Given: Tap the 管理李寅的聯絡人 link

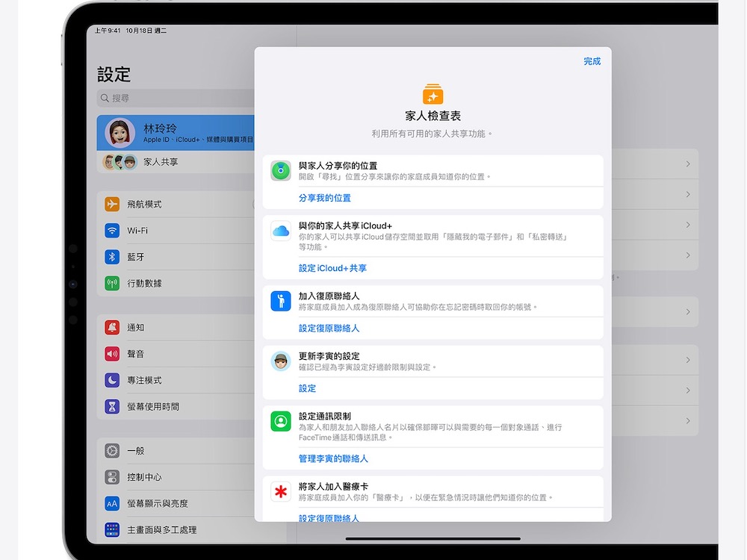Looking at the screenshot, I should click(x=333, y=458).
